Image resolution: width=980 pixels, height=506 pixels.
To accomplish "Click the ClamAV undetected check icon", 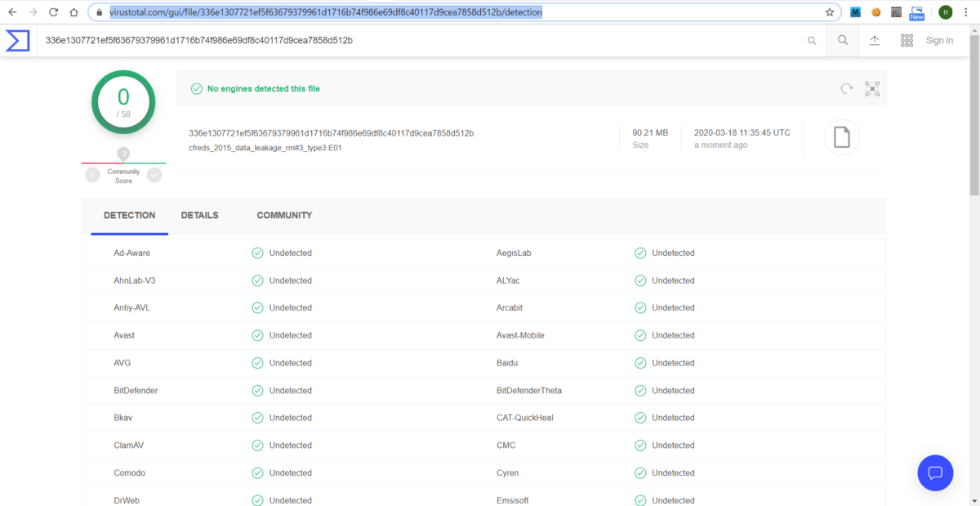I will [x=257, y=446].
